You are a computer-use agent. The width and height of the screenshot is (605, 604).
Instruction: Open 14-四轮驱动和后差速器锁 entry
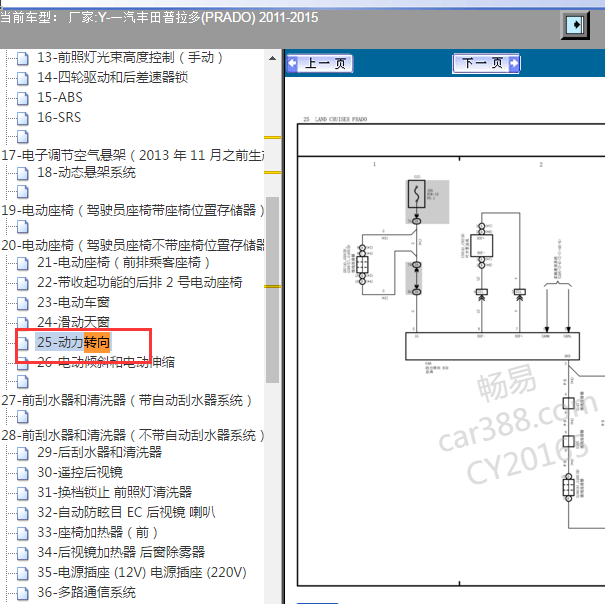tap(112, 78)
